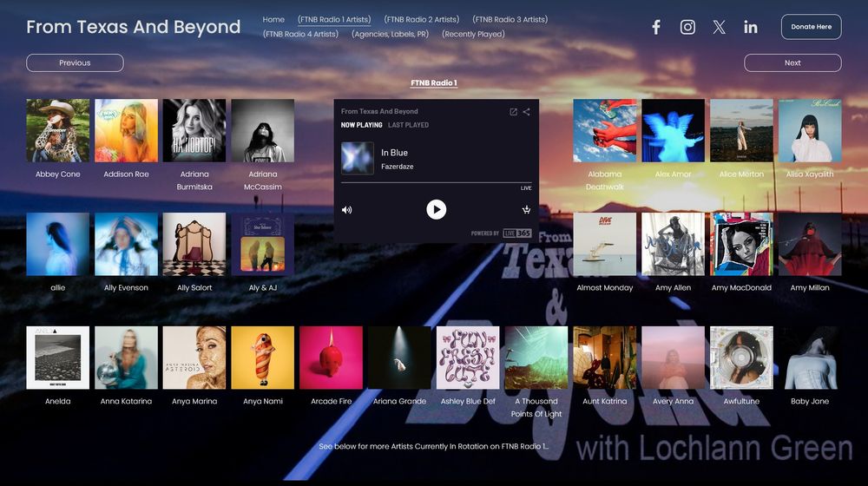868x486 pixels.
Task: Open (Agencies, Labels, PR) menu item
Action: [391, 34]
